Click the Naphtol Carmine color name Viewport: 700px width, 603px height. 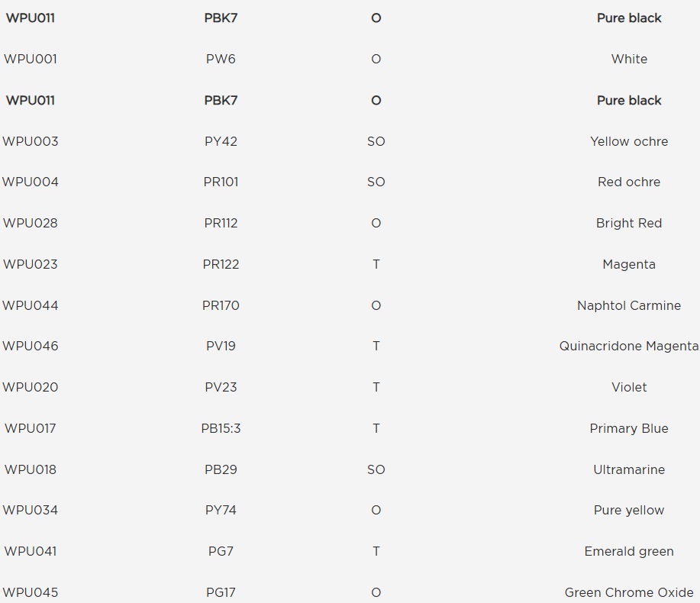(629, 305)
